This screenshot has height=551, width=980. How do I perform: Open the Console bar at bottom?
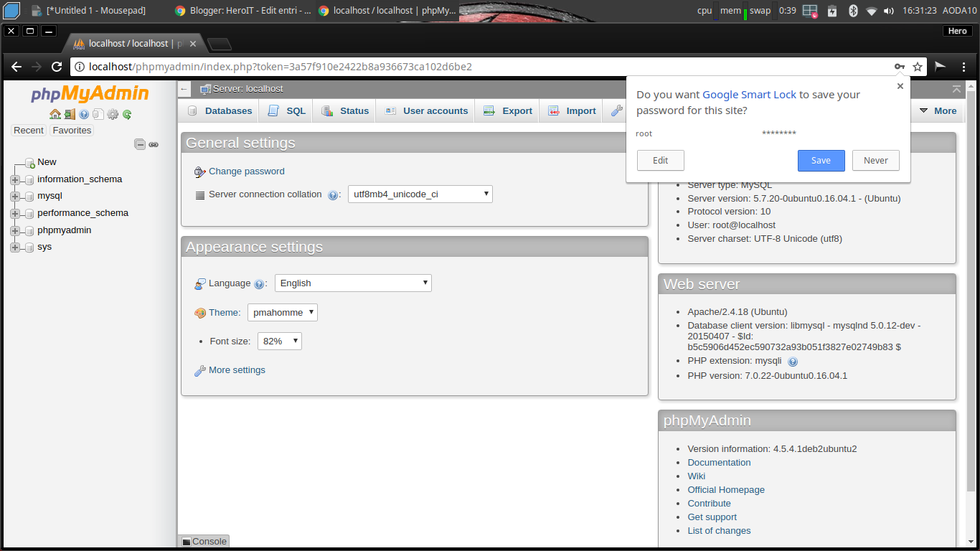coord(204,542)
